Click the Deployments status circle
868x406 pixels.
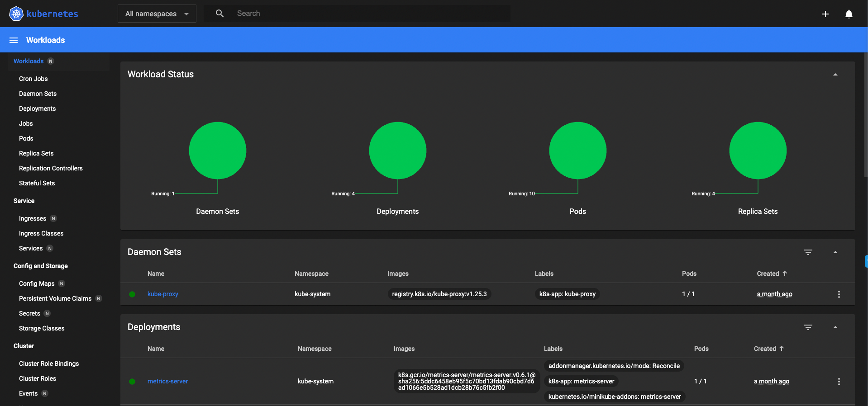[398, 151]
